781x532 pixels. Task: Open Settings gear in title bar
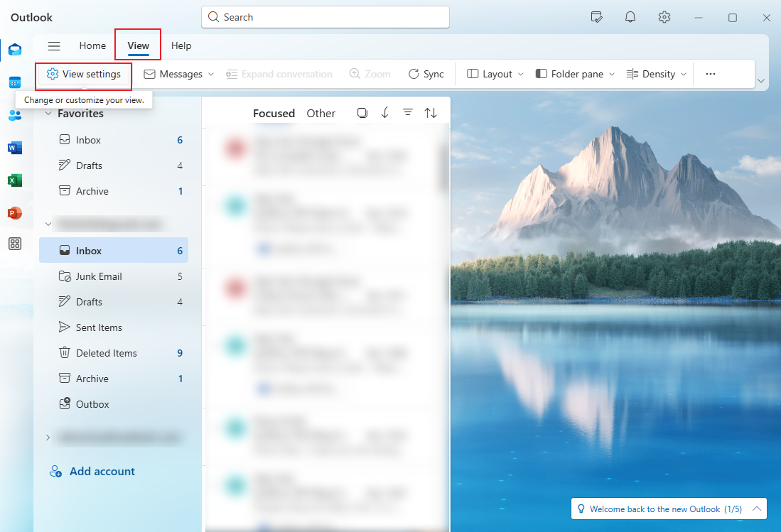click(664, 17)
